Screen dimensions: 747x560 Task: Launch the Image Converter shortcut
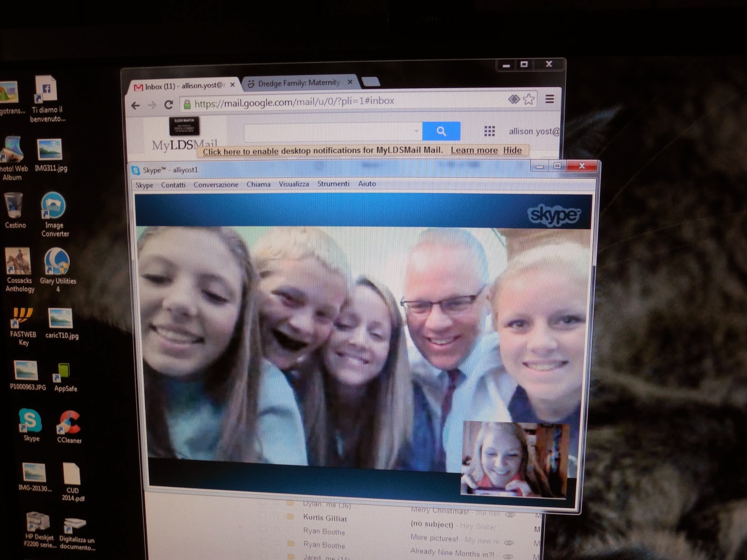(54, 215)
